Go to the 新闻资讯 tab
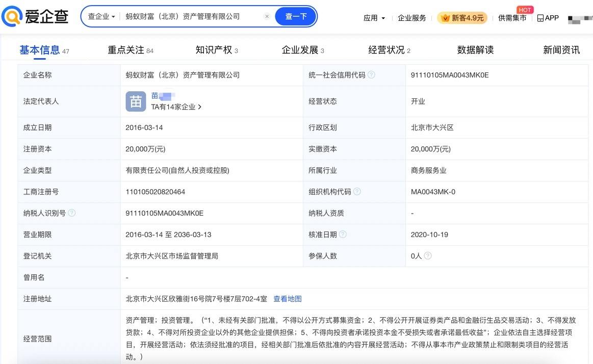Viewport: 593px width, 364px height. click(561, 50)
